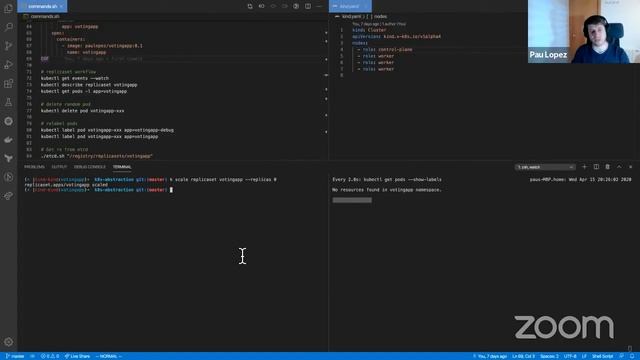Kill terminal with the trash icon

[607, 167]
